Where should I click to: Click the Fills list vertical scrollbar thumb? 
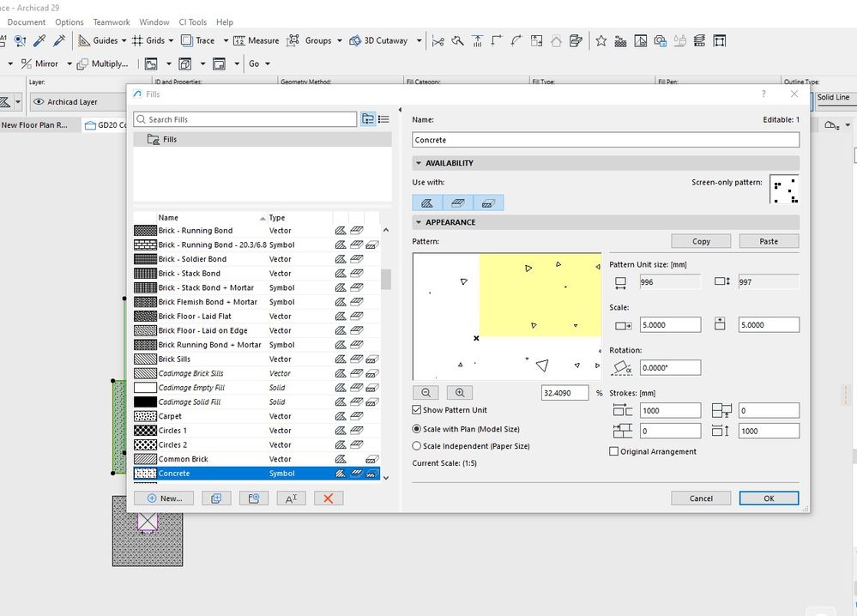[386, 280]
